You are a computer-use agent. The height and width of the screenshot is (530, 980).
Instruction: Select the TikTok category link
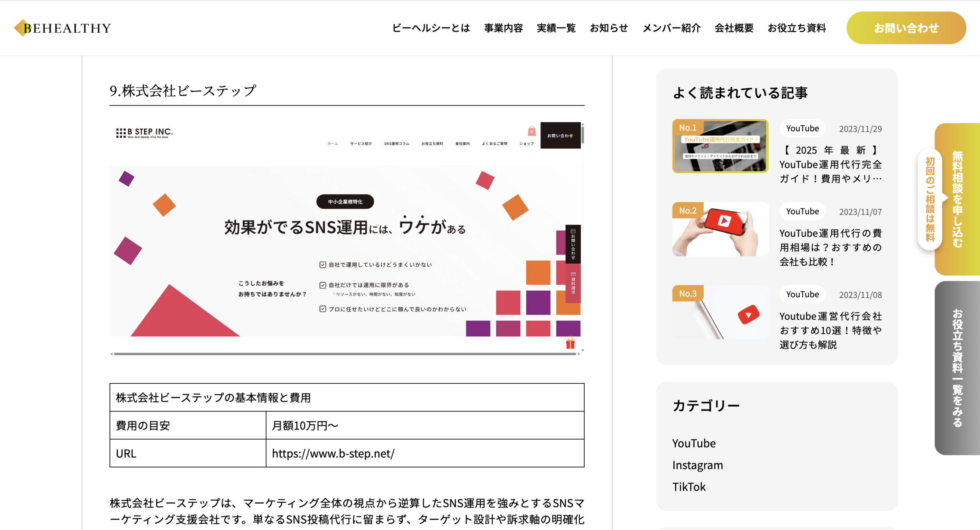click(x=689, y=487)
